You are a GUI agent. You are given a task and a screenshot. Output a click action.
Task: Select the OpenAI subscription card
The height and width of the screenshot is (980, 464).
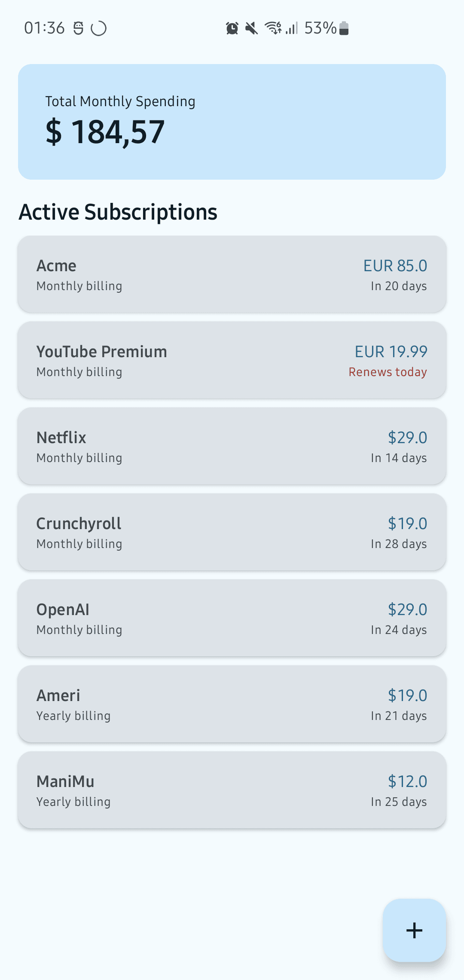pyautogui.click(x=232, y=618)
